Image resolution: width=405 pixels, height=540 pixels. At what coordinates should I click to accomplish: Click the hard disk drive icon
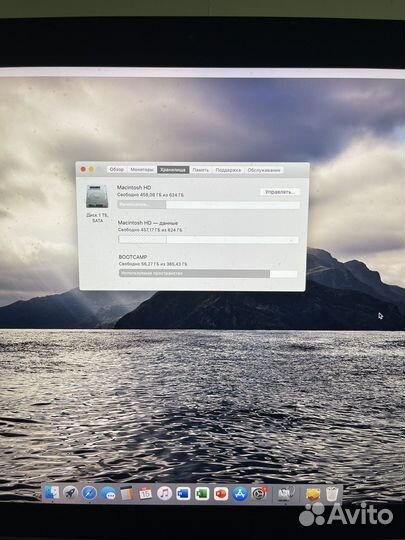pyautogui.click(x=97, y=196)
